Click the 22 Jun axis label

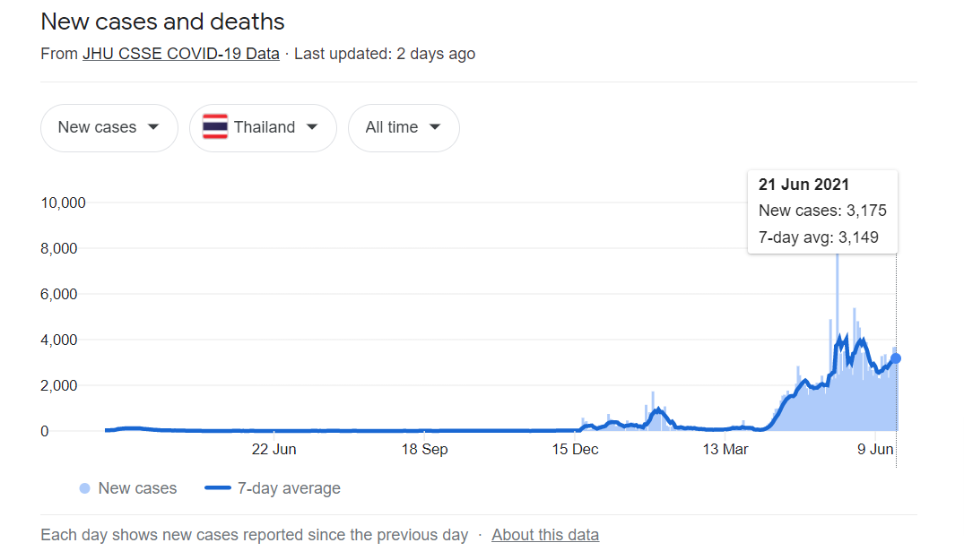[274, 450]
